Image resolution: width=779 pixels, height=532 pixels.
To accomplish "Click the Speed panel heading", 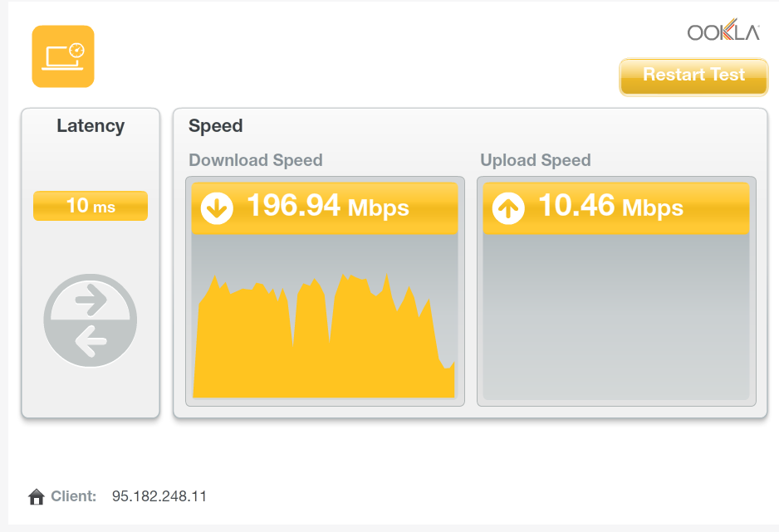I will pos(216,126).
